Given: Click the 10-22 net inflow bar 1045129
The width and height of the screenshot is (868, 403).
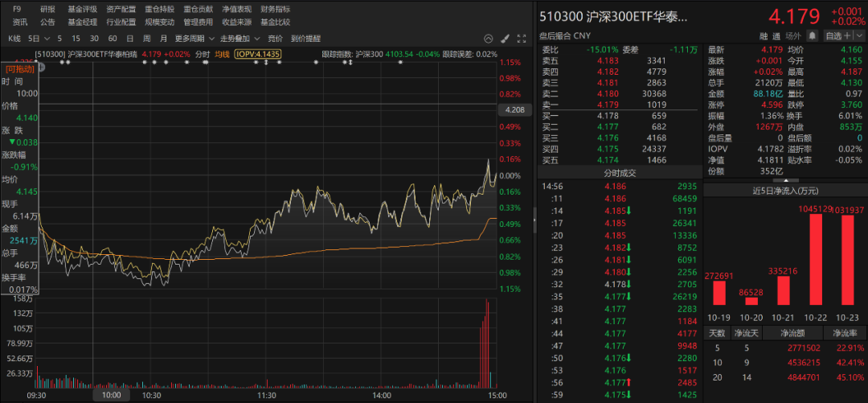Looking at the screenshot, I should tap(817, 260).
